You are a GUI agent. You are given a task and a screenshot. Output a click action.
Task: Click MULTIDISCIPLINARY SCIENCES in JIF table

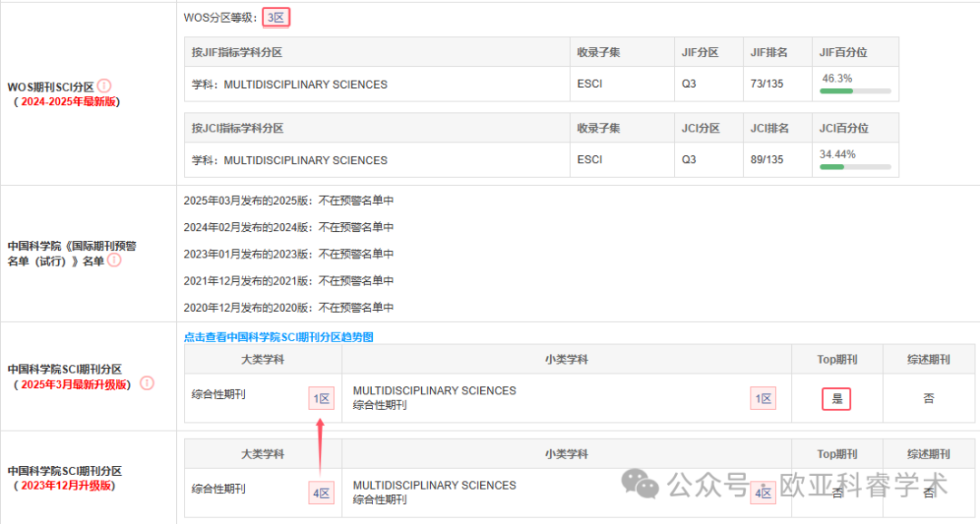click(x=306, y=84)
